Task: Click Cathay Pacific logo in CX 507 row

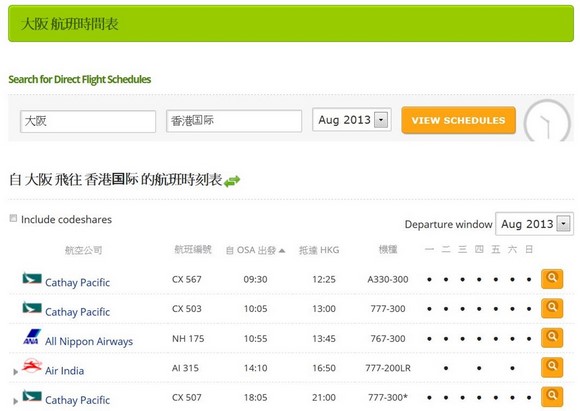Action: coord(32,396)
